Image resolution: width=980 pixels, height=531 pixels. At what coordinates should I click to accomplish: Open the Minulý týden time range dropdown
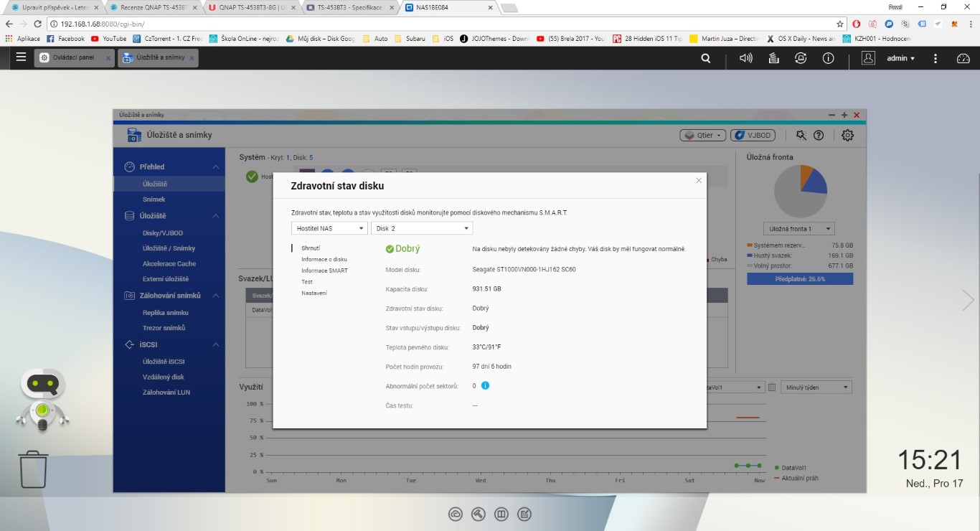click(816, 387)
